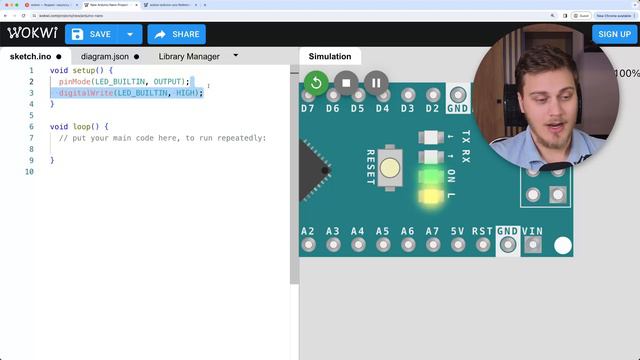Select the Simulation tab

330,56
